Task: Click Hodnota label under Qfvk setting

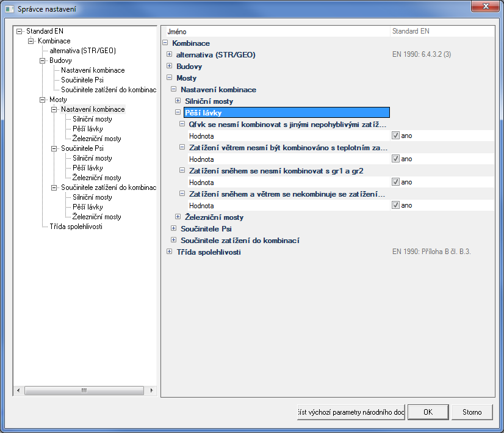Action: 201,136
